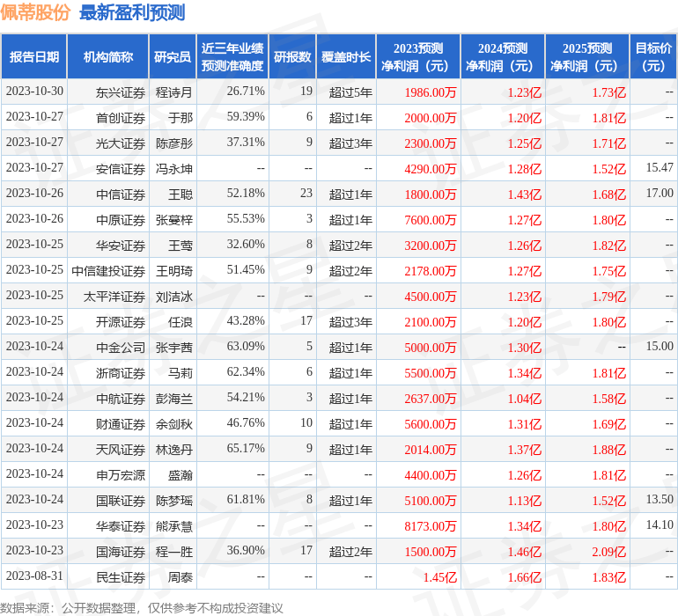Viewport: 678px width, 616px height.
Task: Click the 2.09亿 forecast for 国海证券
Action: [609, 552]
